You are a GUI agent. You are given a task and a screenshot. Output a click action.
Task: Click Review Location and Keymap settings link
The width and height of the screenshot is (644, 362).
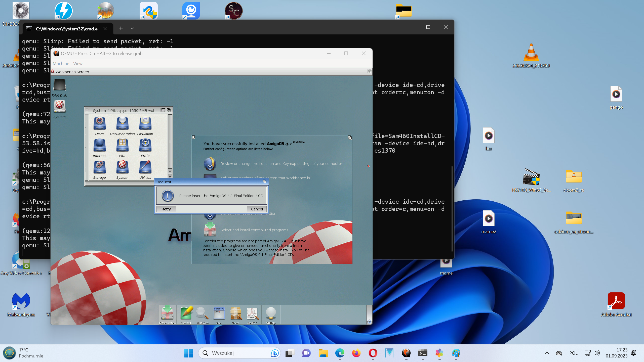[x=281, y=164]
